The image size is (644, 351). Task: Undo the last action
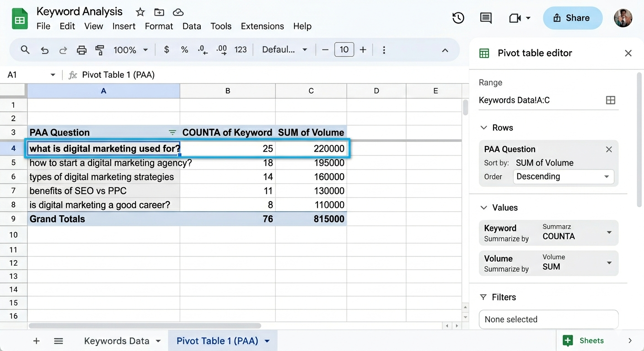tap(44, 50)
